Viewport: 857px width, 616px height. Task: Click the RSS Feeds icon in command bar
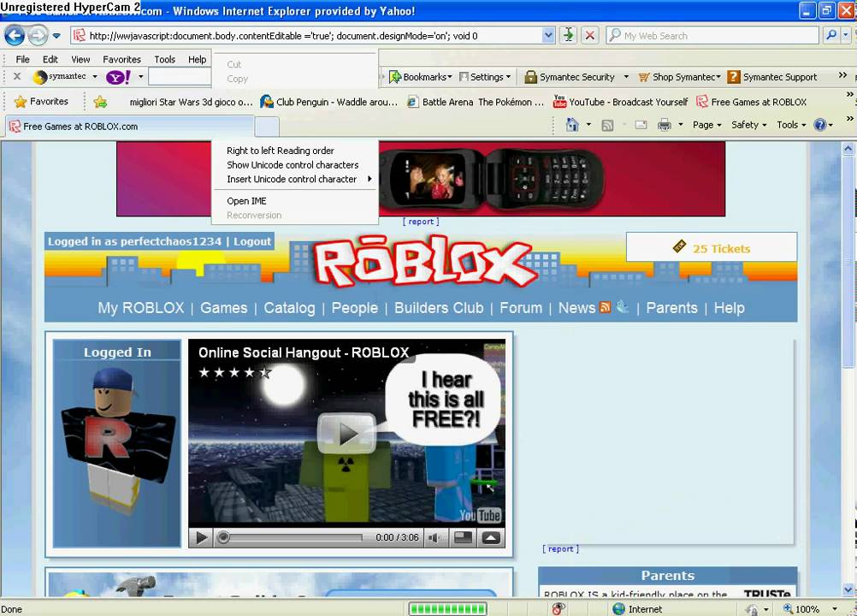tap(607, 125)
